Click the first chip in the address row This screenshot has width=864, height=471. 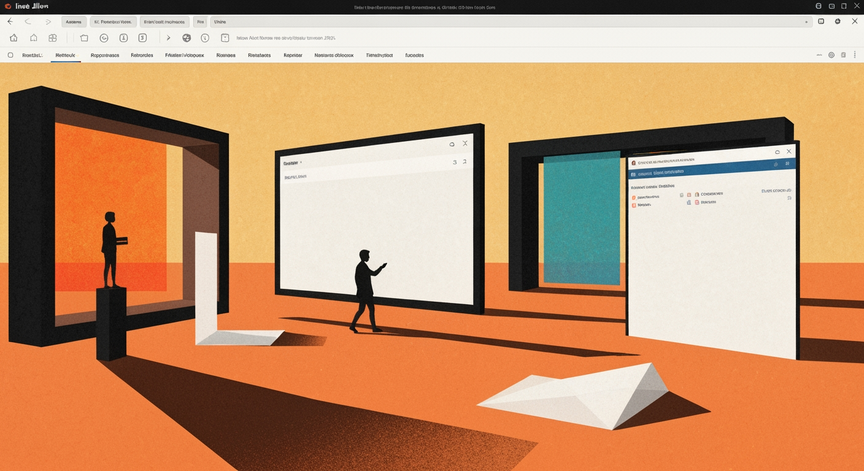click(73, 22)
